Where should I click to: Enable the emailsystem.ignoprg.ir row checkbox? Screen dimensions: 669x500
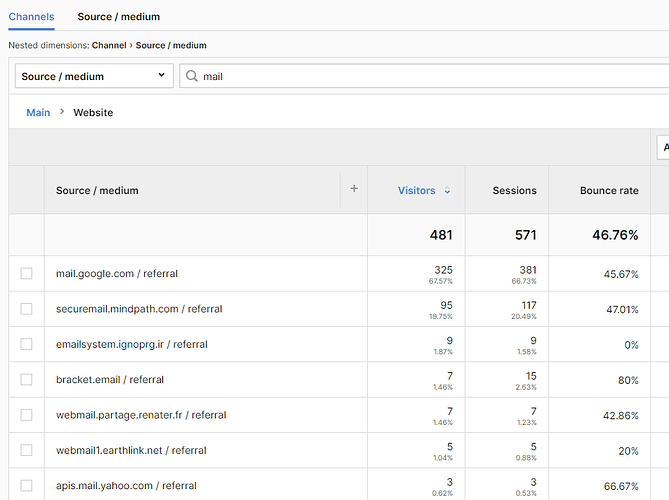[x=26, y=344]
